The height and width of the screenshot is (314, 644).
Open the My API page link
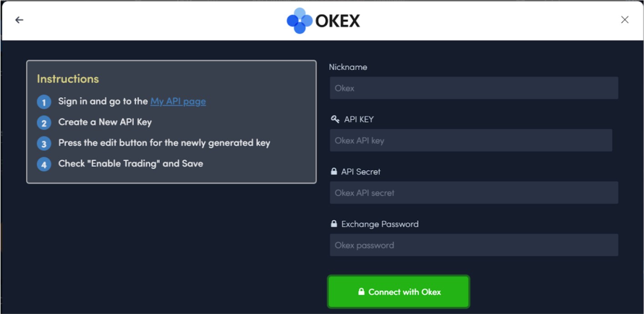coord(178,101)
